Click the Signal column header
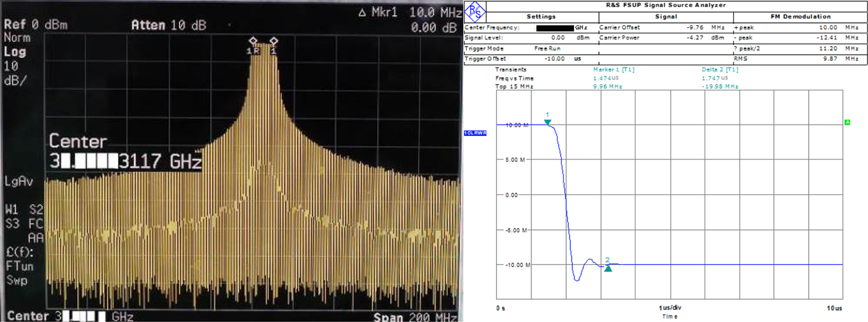This screenshot has height=322, width=868. 665,17
